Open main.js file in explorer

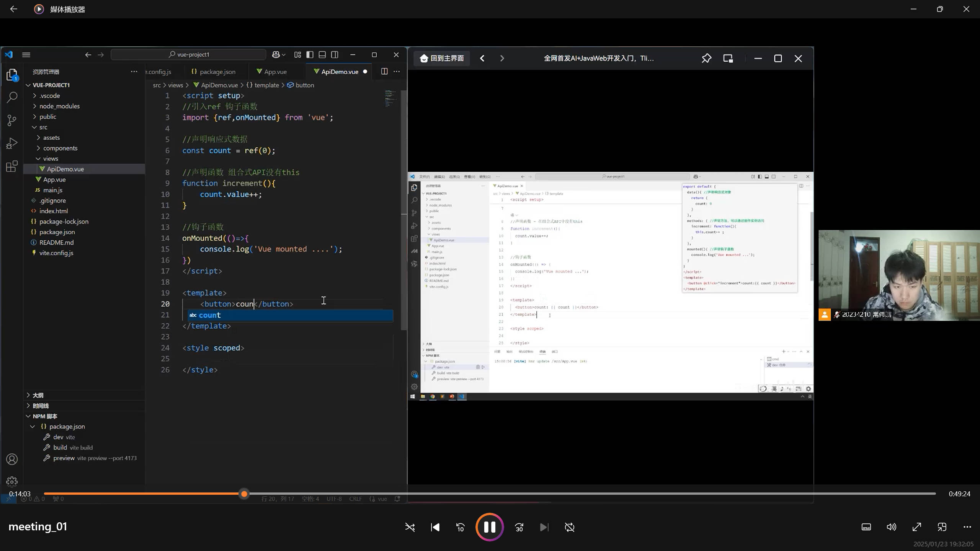84,190
